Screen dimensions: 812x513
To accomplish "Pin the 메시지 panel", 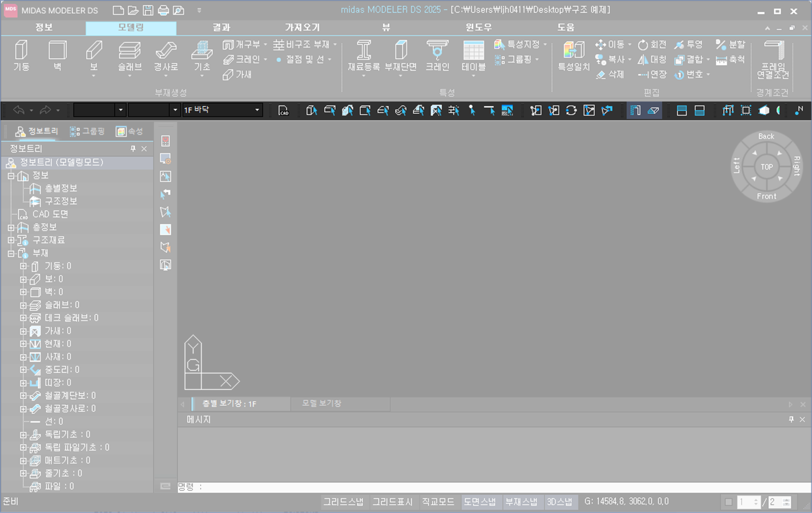I will (x=791, y=419).
